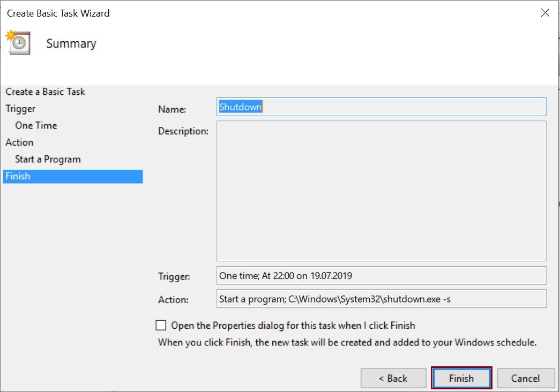Click the Name label
560x392 pixels.
coord(172,109)
